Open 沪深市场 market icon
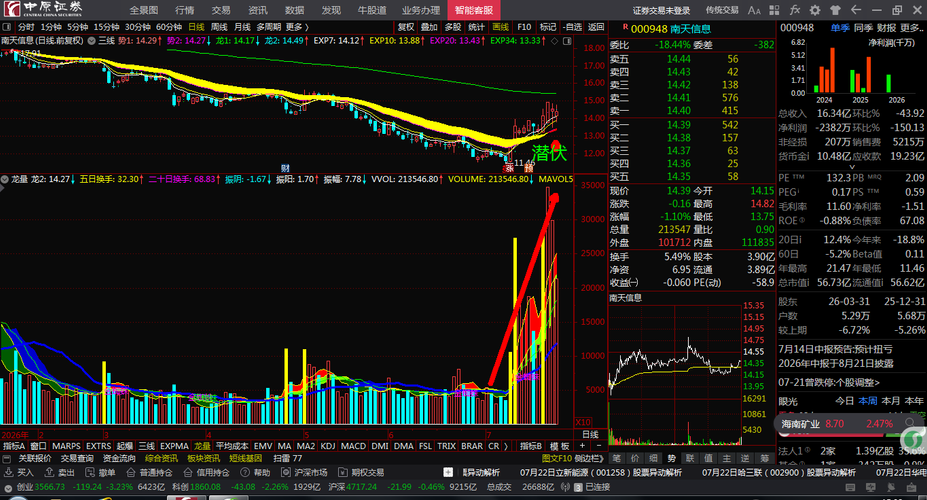Viewport: 927px width, 500px height. coord(304,472)
